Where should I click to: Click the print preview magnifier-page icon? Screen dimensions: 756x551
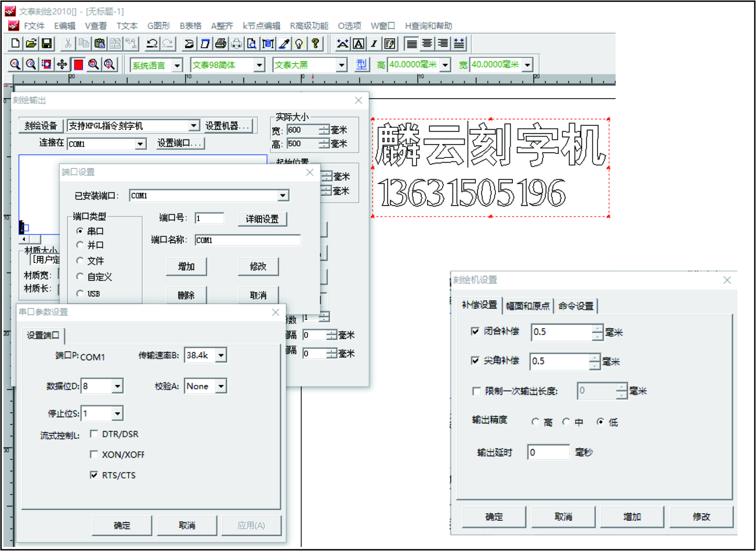(x=252, y=44)
